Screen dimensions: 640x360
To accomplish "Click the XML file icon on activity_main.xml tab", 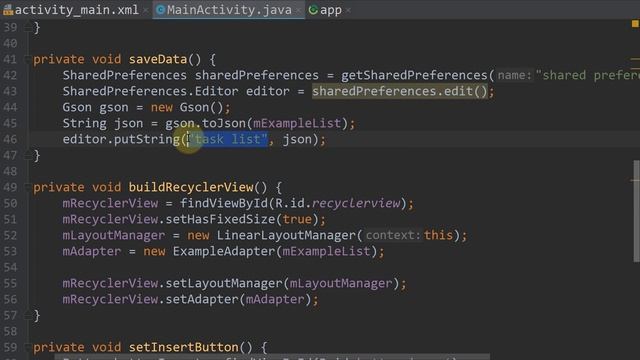I will click(x=8, y=10).
